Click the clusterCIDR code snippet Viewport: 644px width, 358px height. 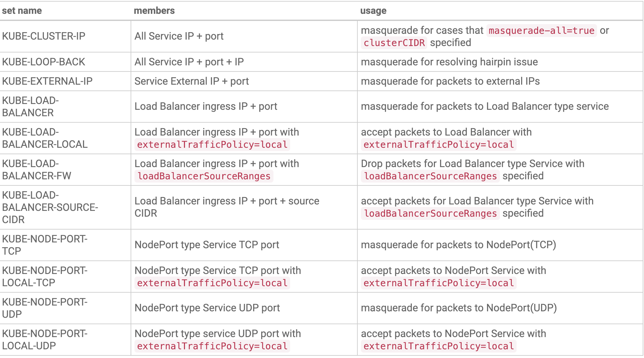click(394, 43)
